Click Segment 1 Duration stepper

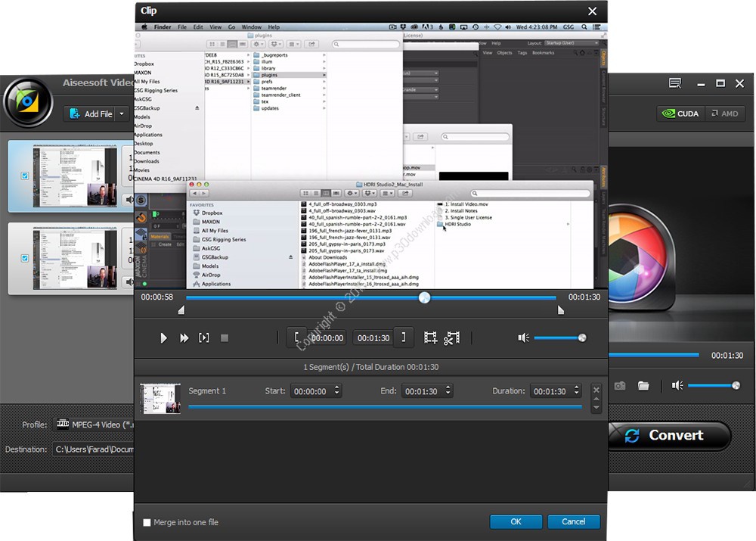pos(577,390)
